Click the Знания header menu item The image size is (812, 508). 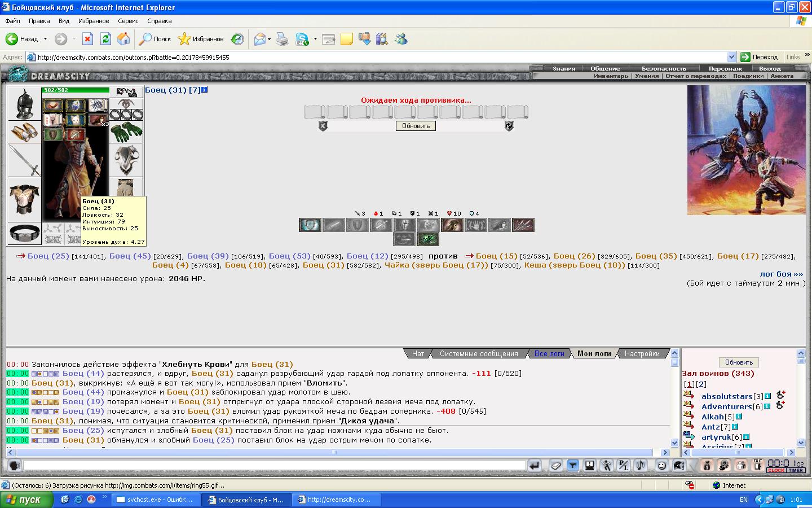coord(564,68)
